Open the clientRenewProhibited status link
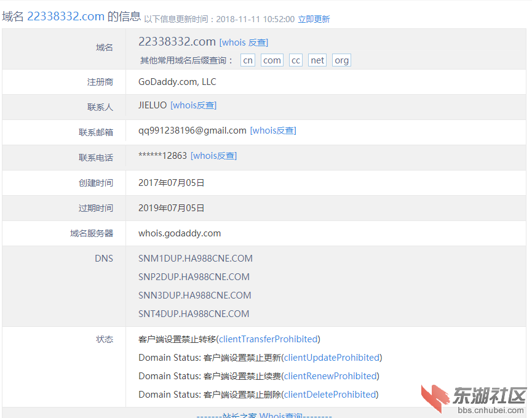This screenshot has width=532, height=418. click(x=330, y=376)
